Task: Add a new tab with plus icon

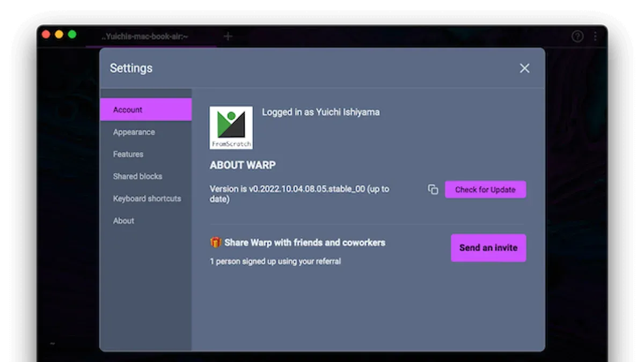Action: point(228,36)
